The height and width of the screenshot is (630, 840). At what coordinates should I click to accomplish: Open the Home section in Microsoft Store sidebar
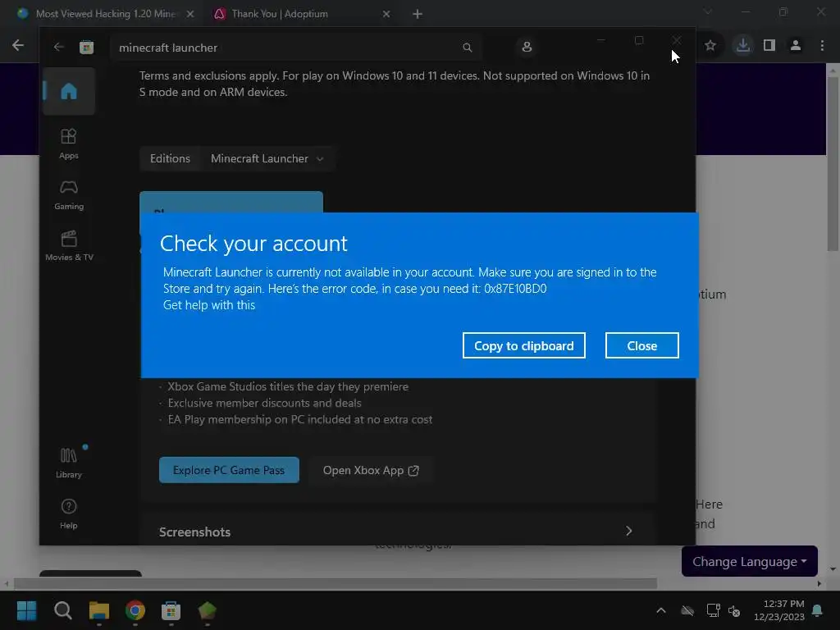(x=69, y=91)
